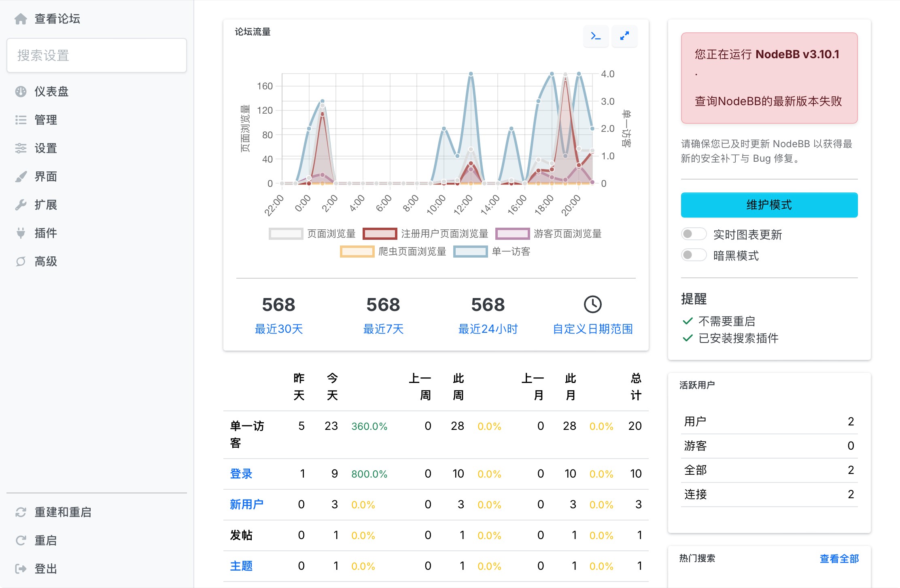
Task: Click the 搜索设置 search field
Action: tap(97, 55)
